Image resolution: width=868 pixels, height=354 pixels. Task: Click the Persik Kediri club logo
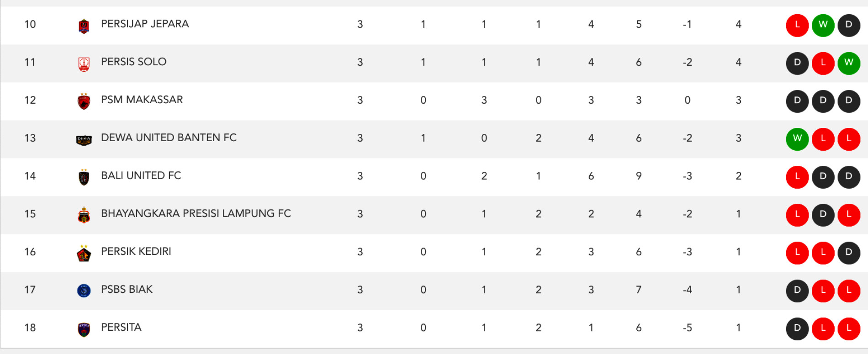(84, 253)
